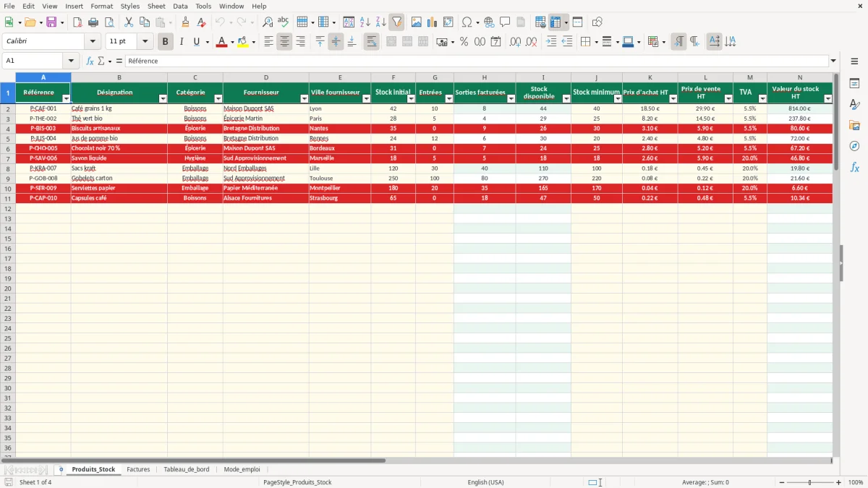This screenshot has height=488, width=868.
Task: Click the Save document icon
Action: pos(51,22)
